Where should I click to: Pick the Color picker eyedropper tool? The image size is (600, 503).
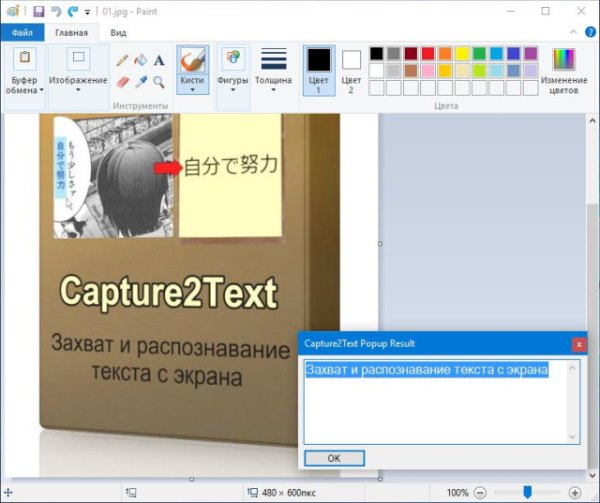pos(141,82)
